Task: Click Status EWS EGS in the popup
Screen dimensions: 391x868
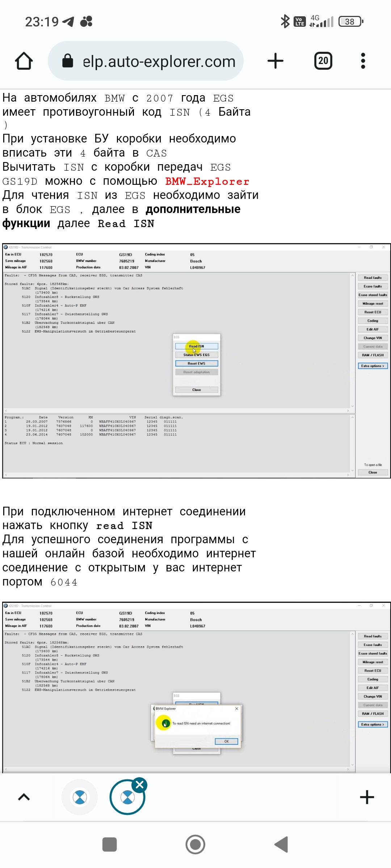Action: coord(197,355)
